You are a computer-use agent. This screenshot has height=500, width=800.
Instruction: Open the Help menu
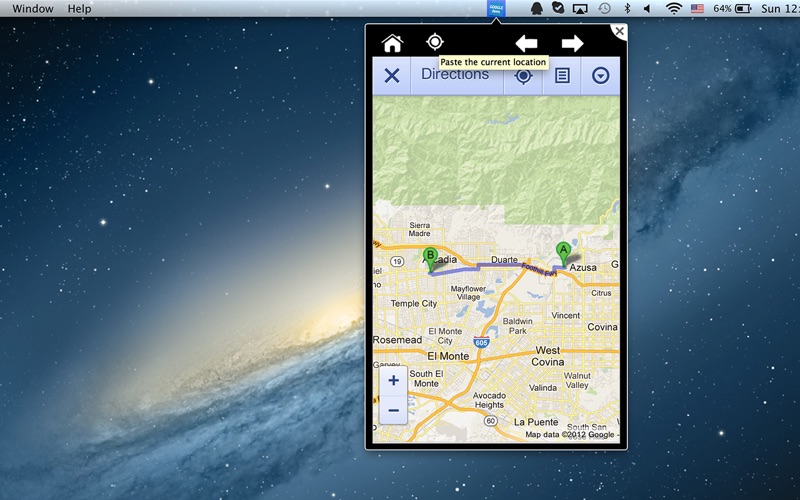(80, 9)
